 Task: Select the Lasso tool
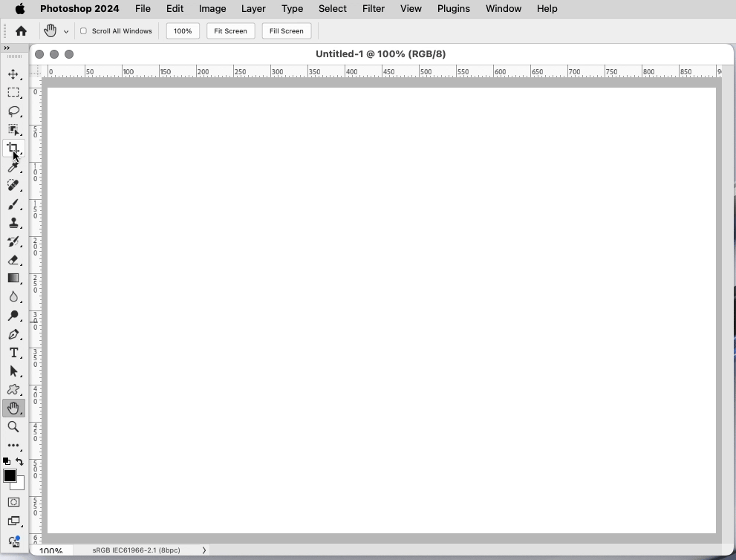pos(13,111)
